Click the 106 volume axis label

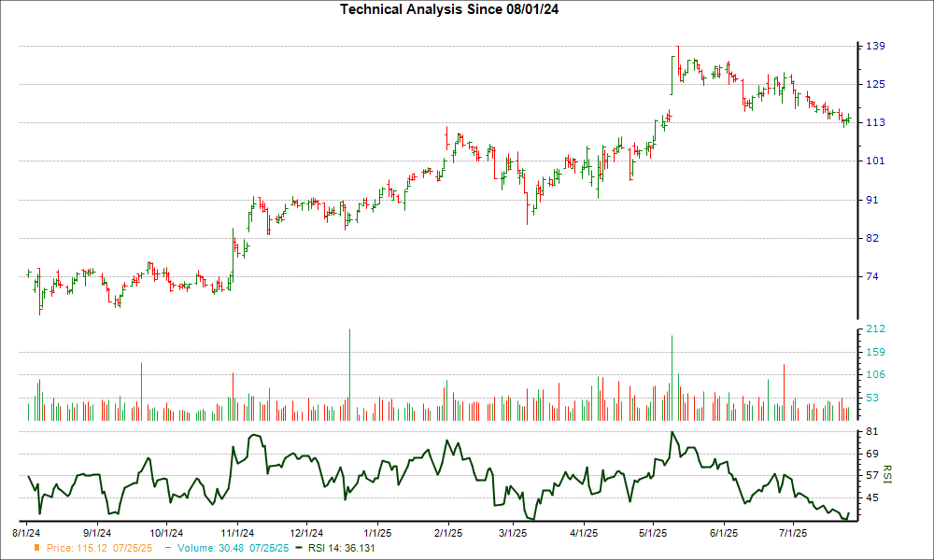(875, 375)
